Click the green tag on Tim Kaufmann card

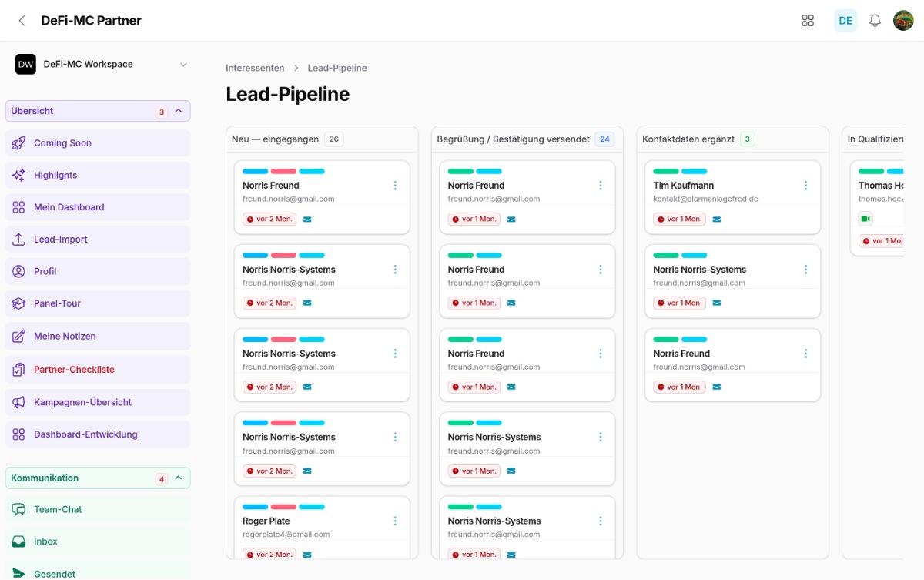[x=666, y=171]
